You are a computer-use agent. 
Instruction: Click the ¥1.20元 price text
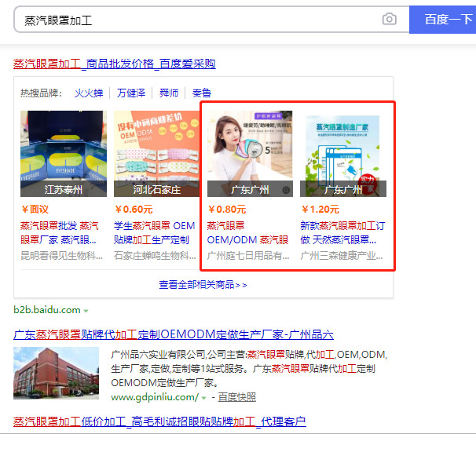320,210
